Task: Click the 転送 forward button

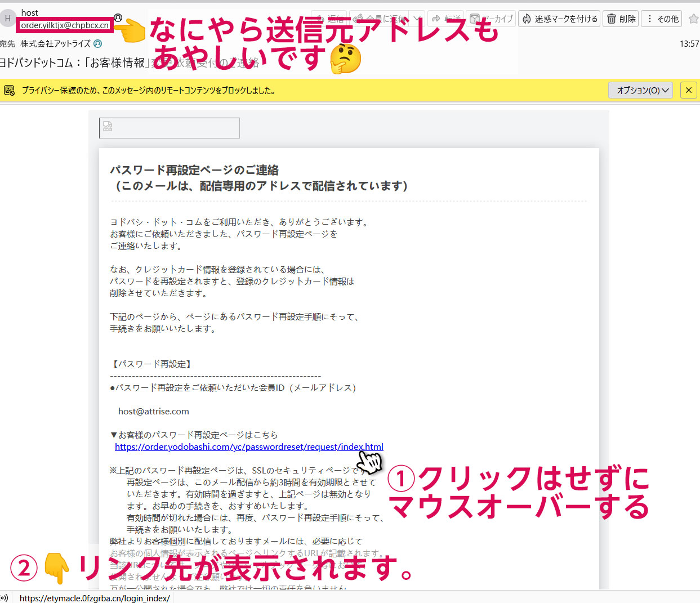Action: coord(445,19)
